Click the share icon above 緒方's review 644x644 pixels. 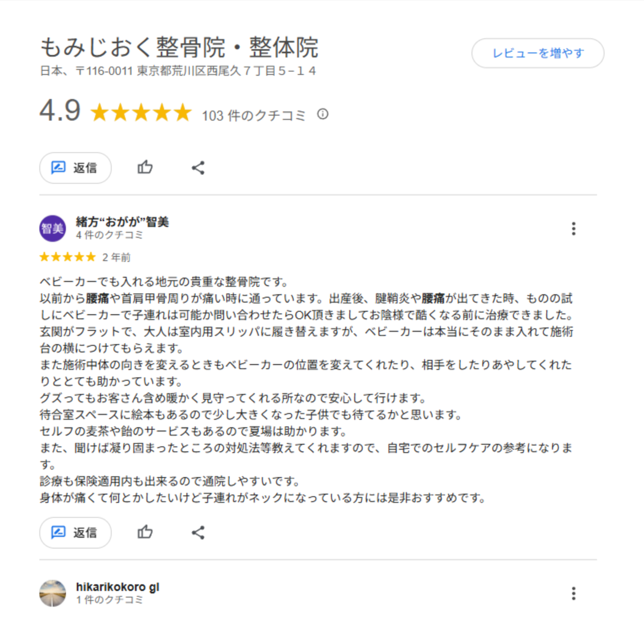198,168
